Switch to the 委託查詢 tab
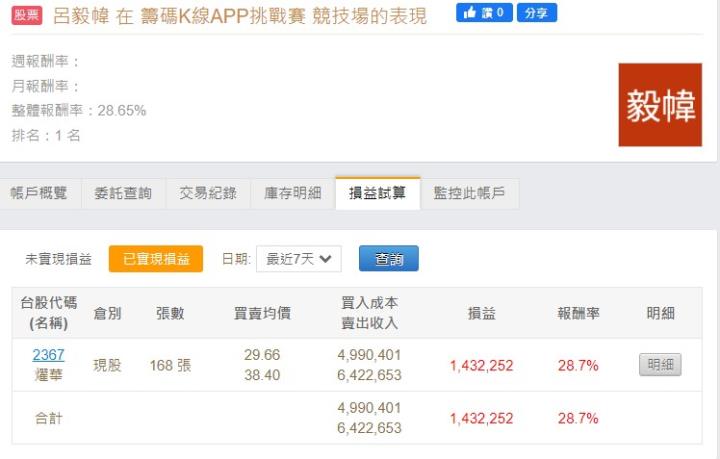The image size is (720, 459). [x=123, y=193]
